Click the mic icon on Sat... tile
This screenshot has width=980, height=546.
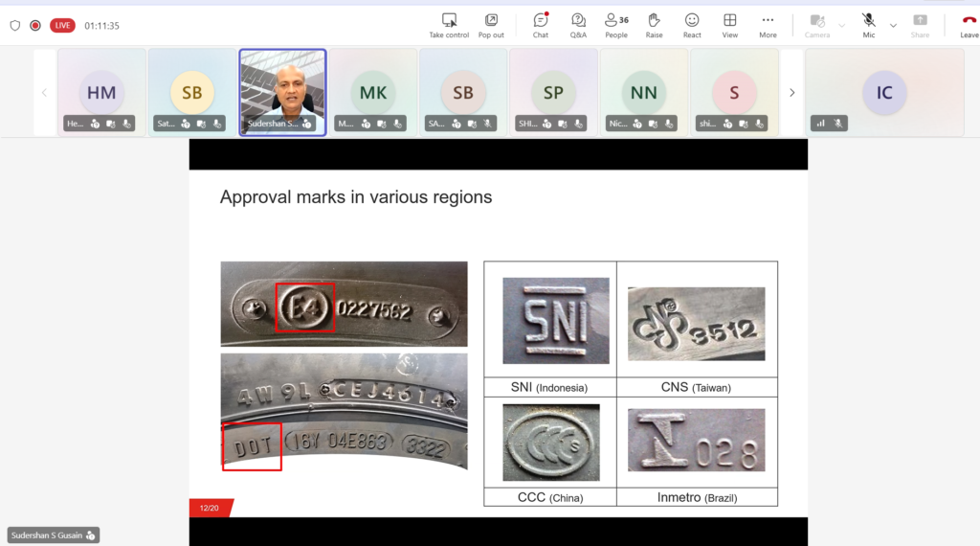coord(217,124)
